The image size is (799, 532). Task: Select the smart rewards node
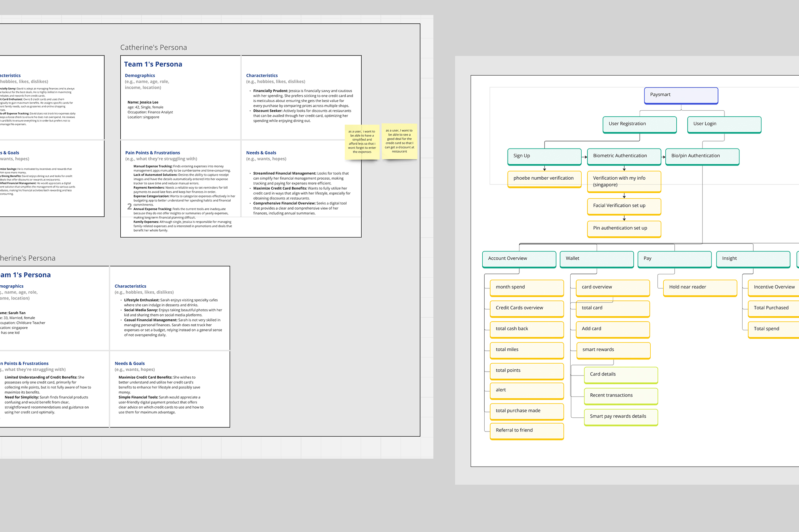613,350
